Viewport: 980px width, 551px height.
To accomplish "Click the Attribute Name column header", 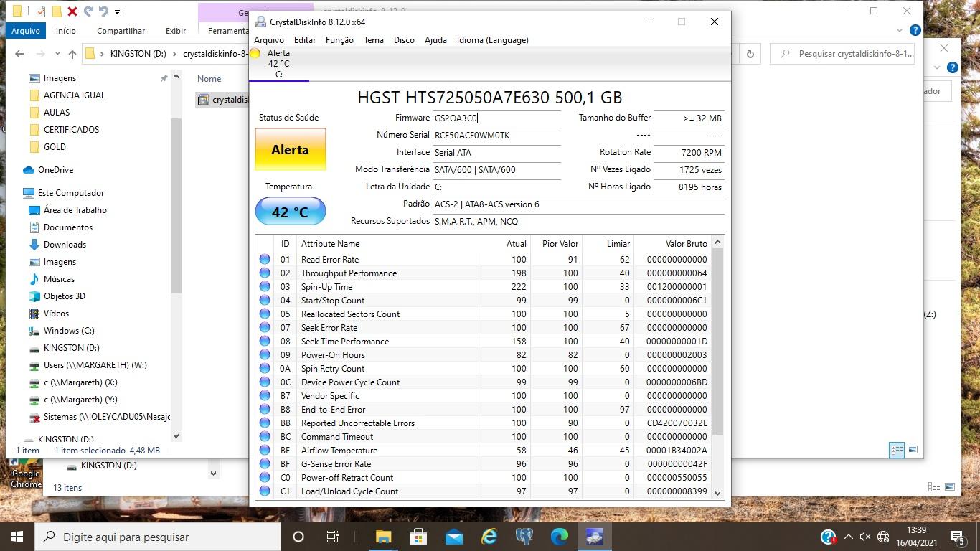I will 387,244.
